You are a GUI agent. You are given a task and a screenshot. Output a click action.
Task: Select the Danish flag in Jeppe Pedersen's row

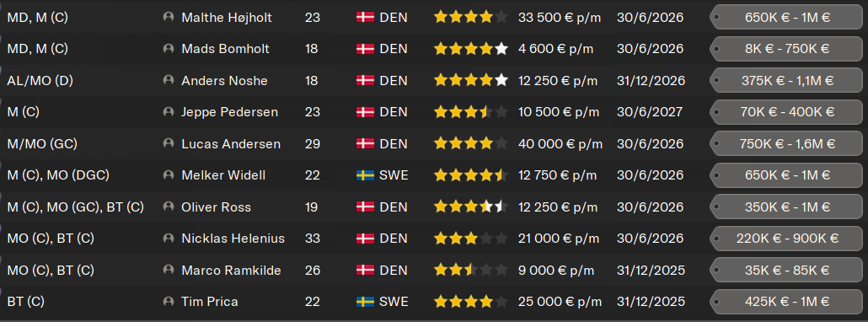(366, 112)
